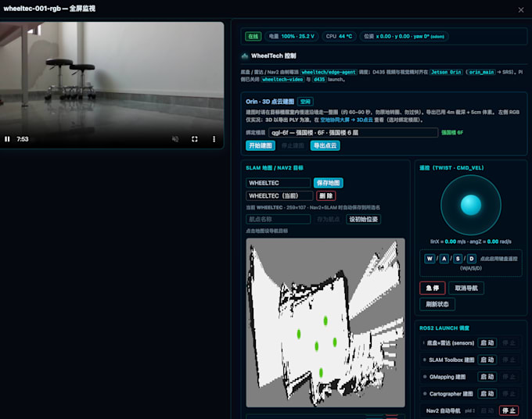Follow the 空地协同大屏 → 3D点云 link
Viewport: 532px width, 419px height.
point(347,120)
